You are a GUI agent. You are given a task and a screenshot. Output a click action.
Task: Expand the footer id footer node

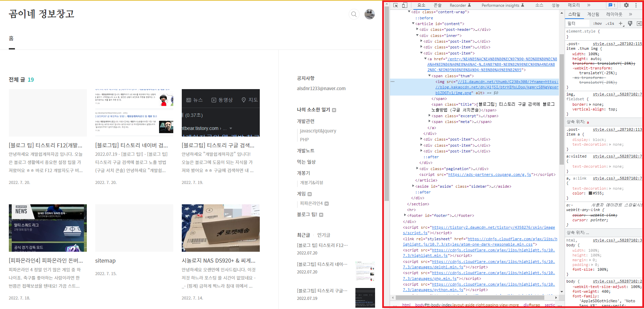click(405, 215)
